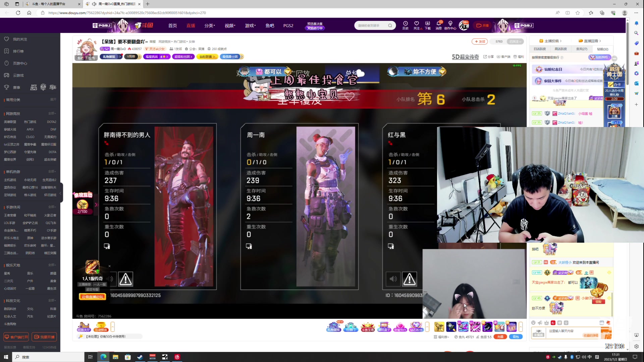The image size is (644, 362).
Task: Expand the 分类 dropdown in the top nav
Action: 210,25
